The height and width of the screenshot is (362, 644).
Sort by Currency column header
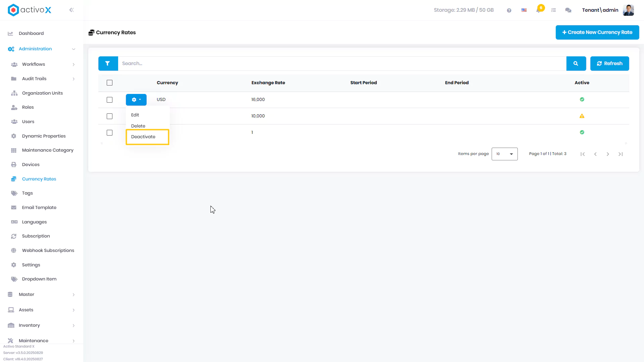[167, 83]
